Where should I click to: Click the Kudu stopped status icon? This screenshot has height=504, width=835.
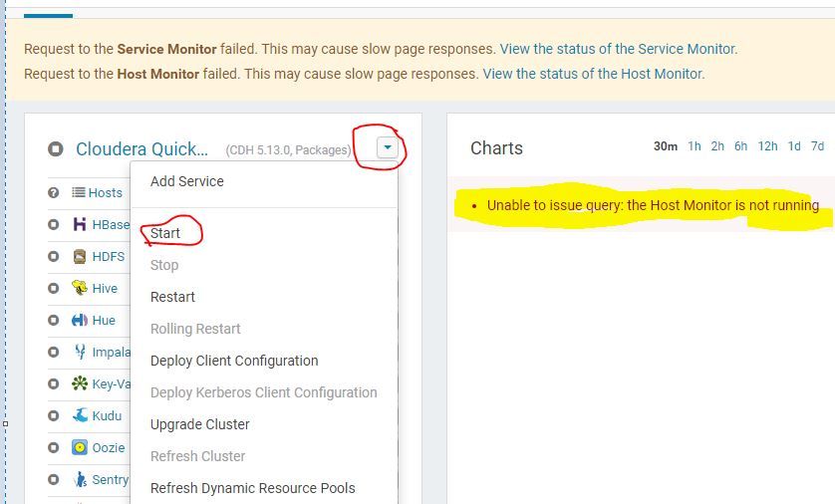click(x=53, y=416)
